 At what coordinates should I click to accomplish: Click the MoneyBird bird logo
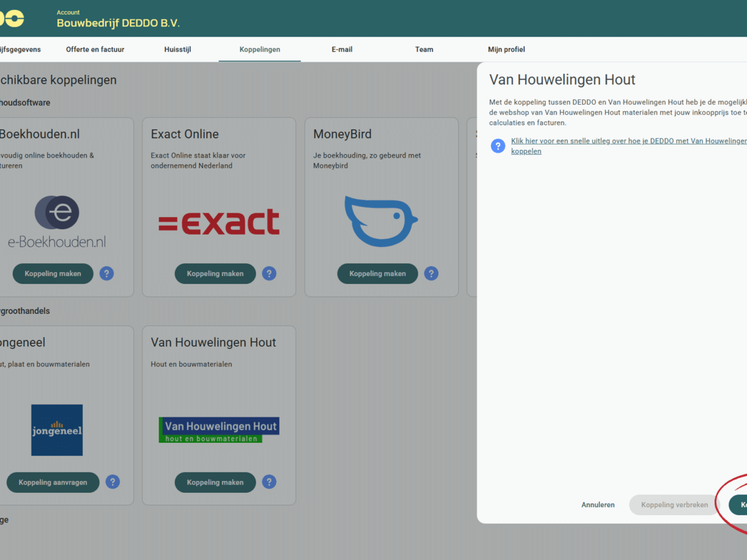pyautogui.click(x=380, y=221)
